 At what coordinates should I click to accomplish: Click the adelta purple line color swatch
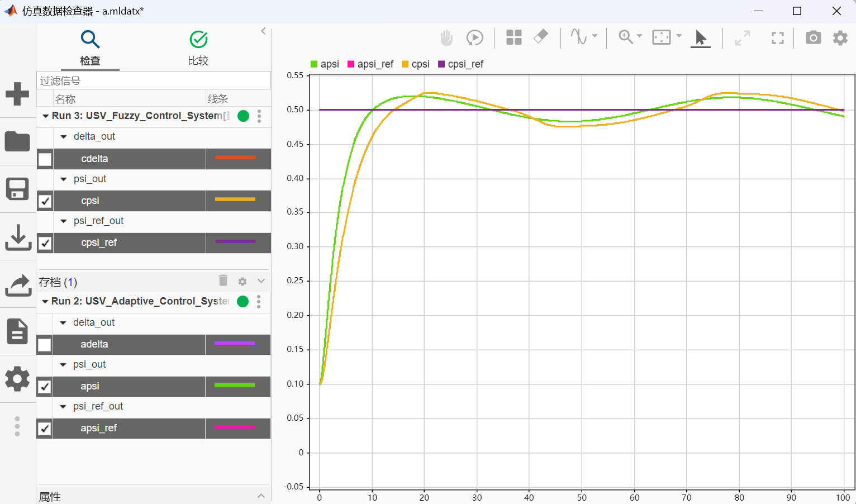[235, 344]
